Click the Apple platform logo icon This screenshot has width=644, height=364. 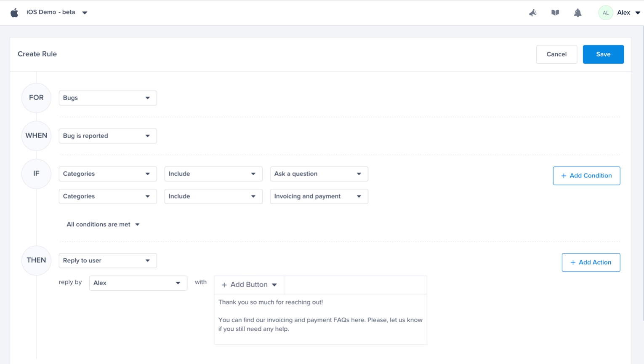pos(14,13)
